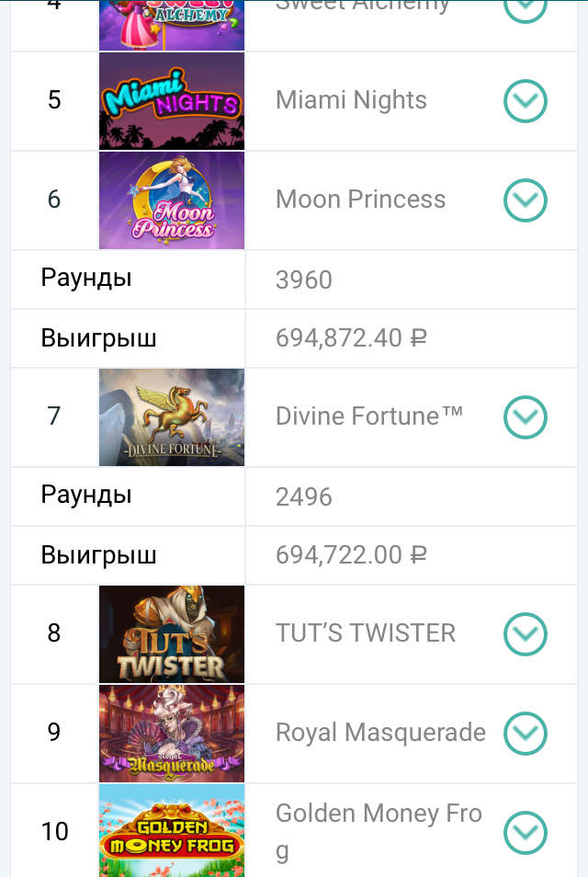Image resolution: width=588 pixels, height=877 pixels.
Task: Click the Divine Fortune™ game title
Action: tap(369, 416)
